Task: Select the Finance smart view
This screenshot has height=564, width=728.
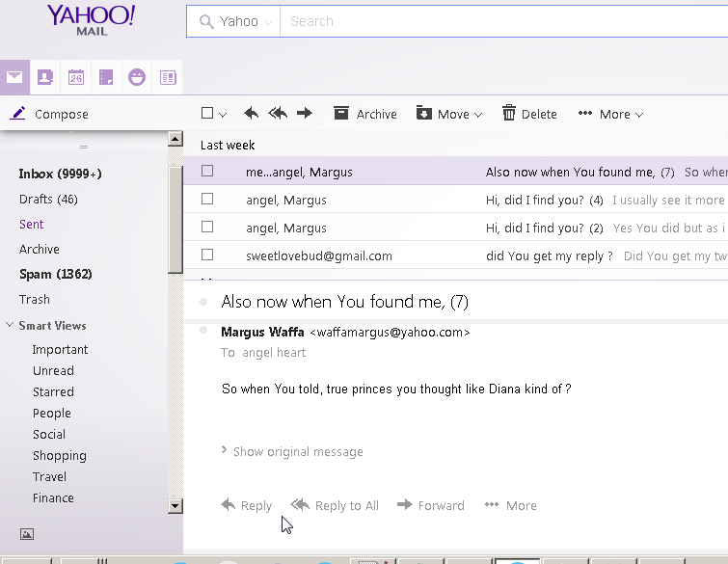Action: [x=53, y=498]
